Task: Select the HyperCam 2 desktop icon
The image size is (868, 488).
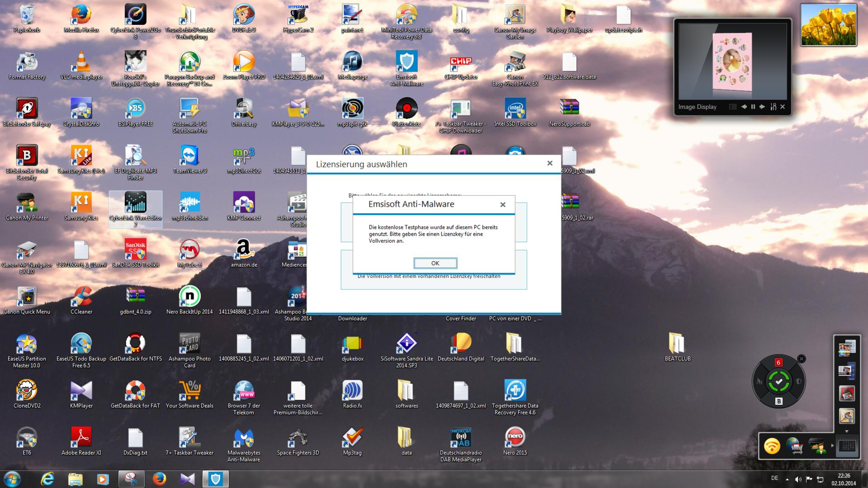Action: (x=298, y=19)
